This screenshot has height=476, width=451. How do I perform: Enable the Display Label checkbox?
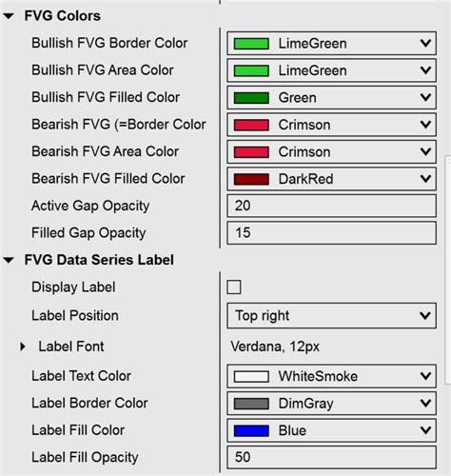pyautogui.click(x=234, y=288)
